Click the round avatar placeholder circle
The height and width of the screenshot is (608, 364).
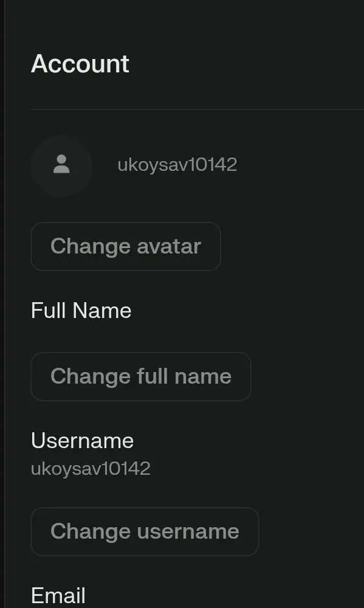click(x=61, y=165)
